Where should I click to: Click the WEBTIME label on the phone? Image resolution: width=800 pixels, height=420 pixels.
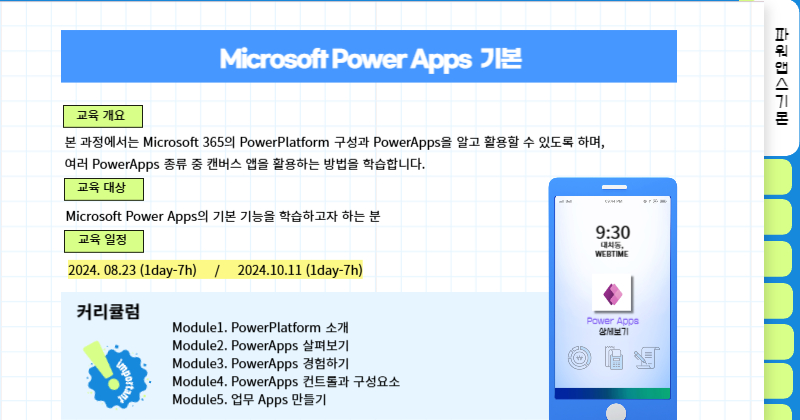pos(612,254)
